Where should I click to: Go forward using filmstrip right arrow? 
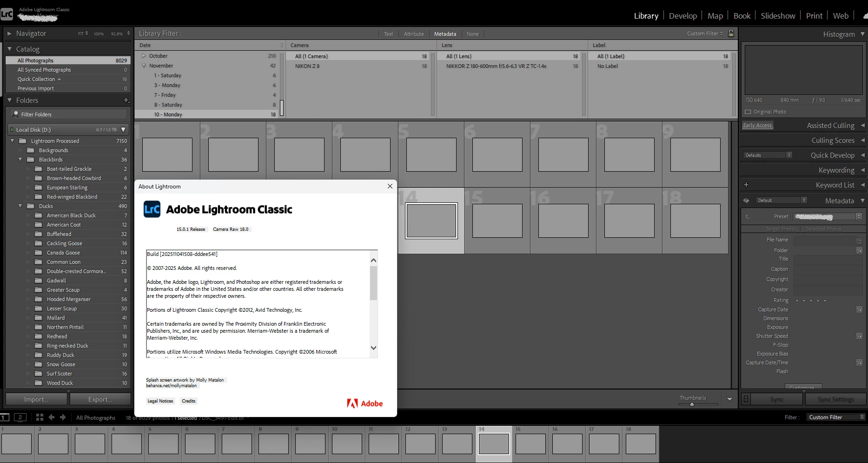click(x=63, y=417)
